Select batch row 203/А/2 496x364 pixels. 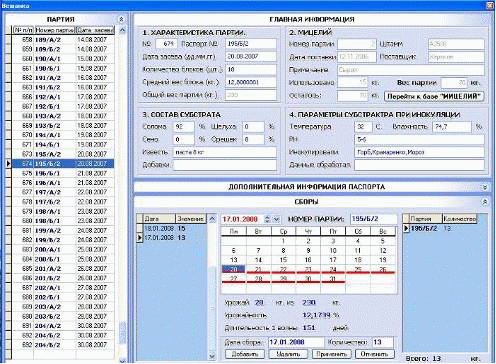point(63,307)
